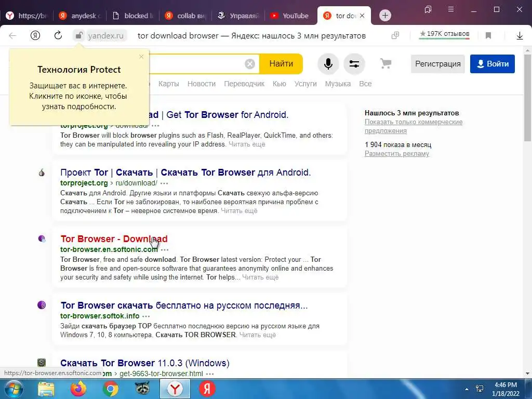532x399 pixels.
Task: Expand options dots next to softok.info URL
Action: [146, 316]
